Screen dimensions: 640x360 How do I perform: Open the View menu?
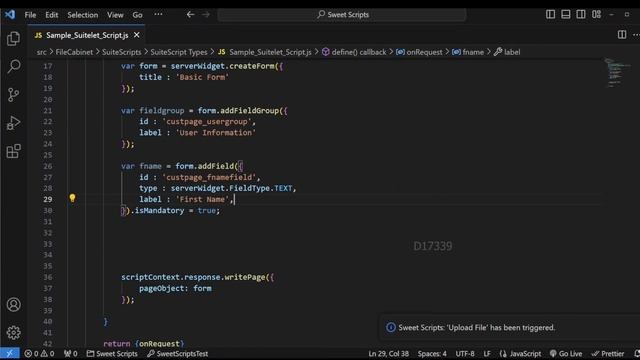tap(115, 15)
